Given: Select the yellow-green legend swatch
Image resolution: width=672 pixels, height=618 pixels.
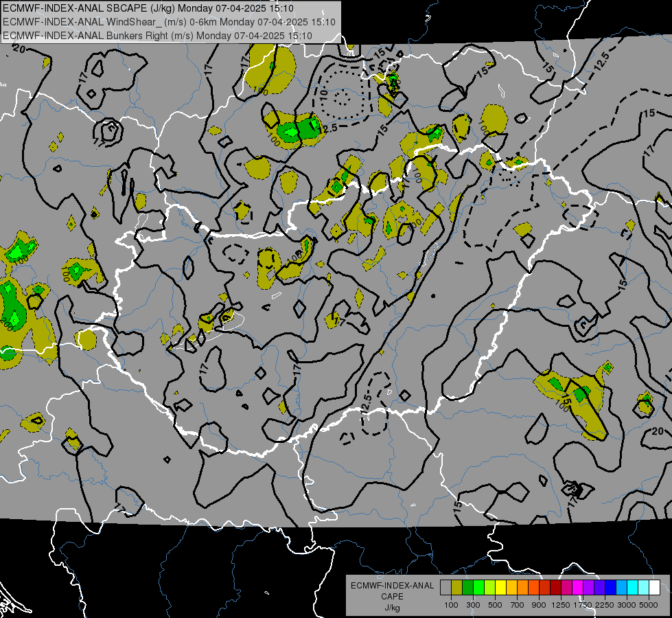Looking at the screenshot, I should coord(489,587).
